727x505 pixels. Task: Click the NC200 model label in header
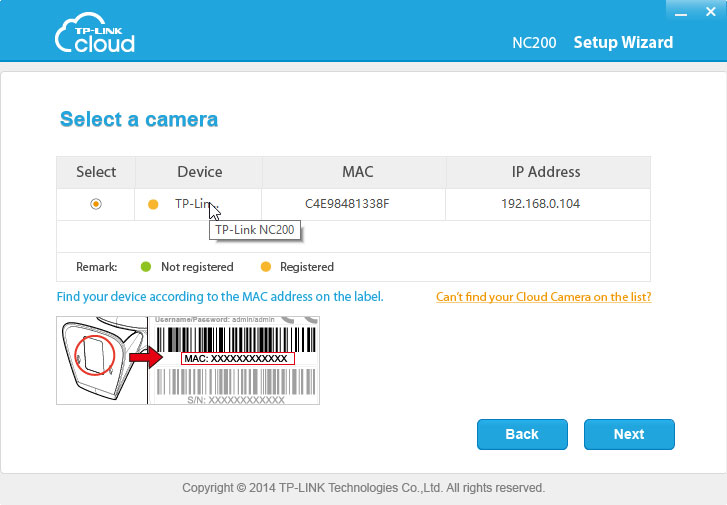pos(534,43)
